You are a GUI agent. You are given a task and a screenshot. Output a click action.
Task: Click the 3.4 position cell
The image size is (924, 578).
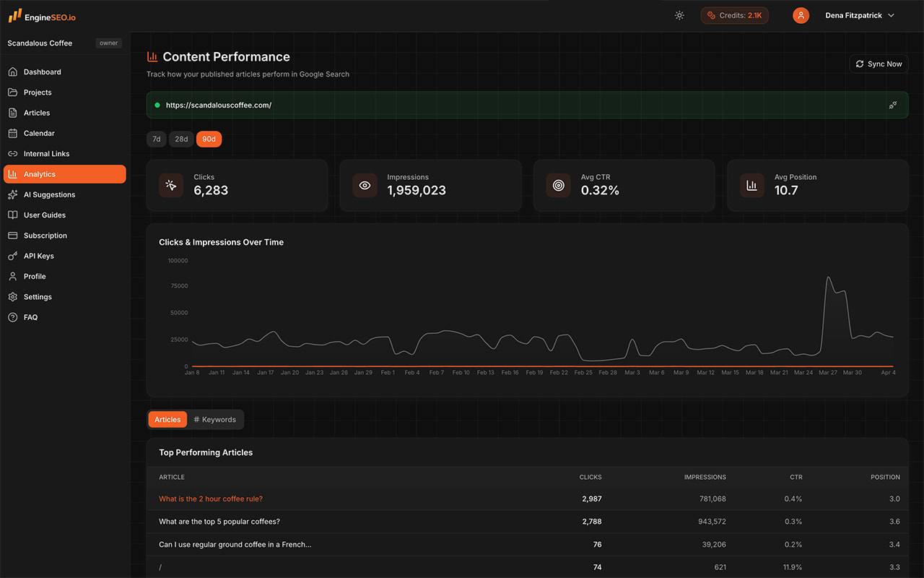point(894,545)
